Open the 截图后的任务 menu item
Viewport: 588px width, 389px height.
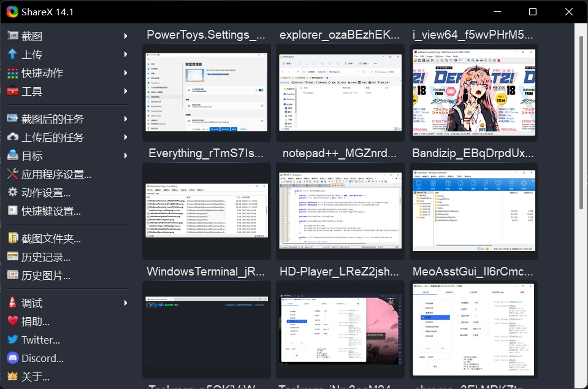click(67, 119)
